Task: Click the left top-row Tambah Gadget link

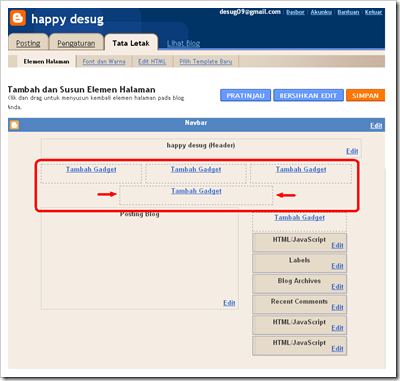Action: pos(91,169)
